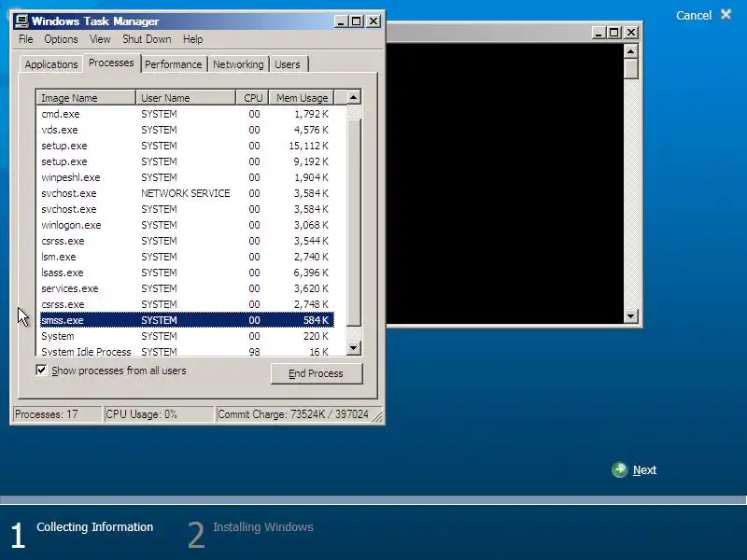Viewport: 747px width, 560px height.
Task: Select the cmd.exe process row
Action: point(187,114)
